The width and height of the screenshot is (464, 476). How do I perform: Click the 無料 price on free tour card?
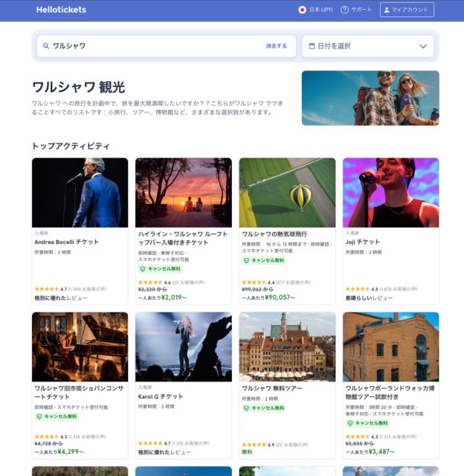247,452
